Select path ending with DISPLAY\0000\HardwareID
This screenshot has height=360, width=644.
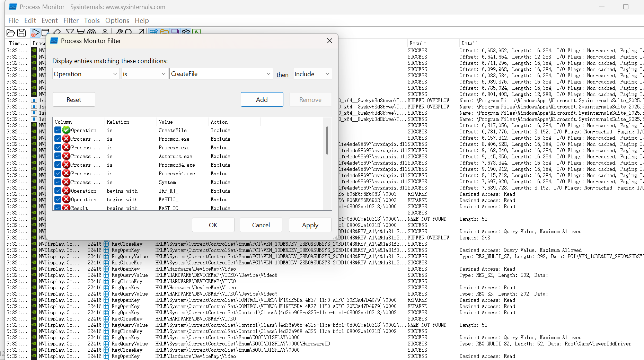click(x=242, y=344)
